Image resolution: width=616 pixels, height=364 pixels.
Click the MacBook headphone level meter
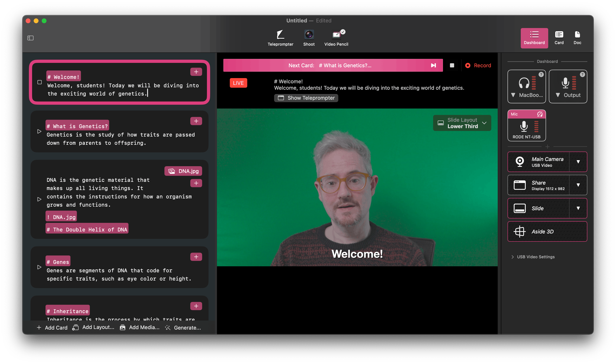pos(533,83)
